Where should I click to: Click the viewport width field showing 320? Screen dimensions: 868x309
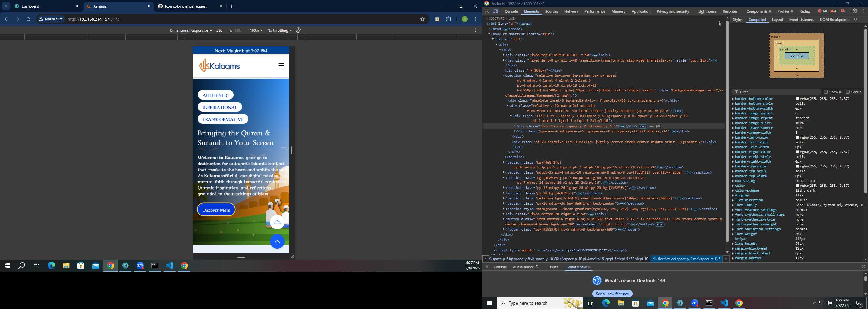[x=219, y=30]
